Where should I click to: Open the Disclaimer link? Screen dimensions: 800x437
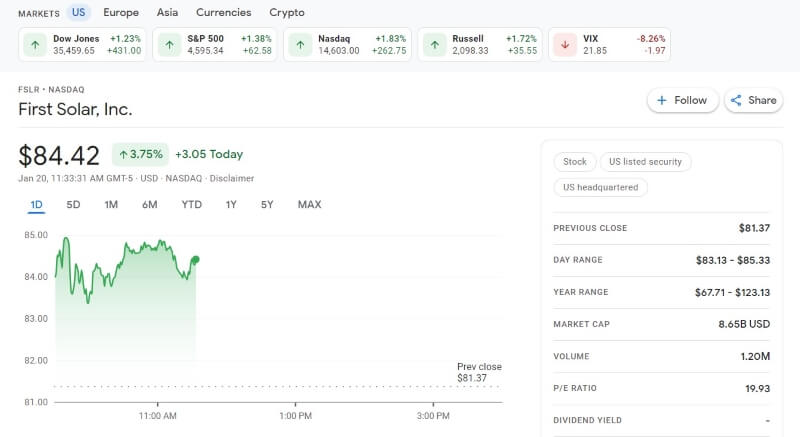point(232,178)
